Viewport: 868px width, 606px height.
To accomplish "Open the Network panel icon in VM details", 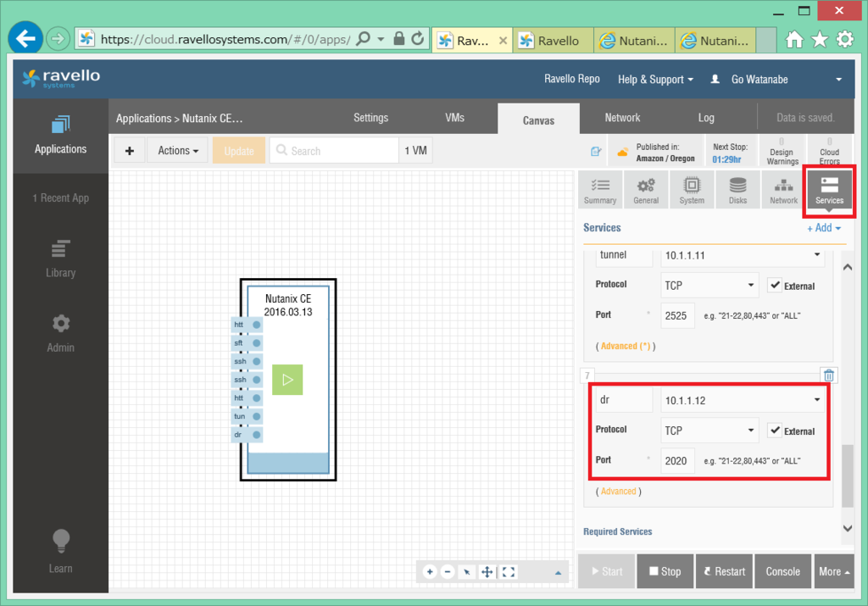I will pyautogui.click(x=784, y=190).
